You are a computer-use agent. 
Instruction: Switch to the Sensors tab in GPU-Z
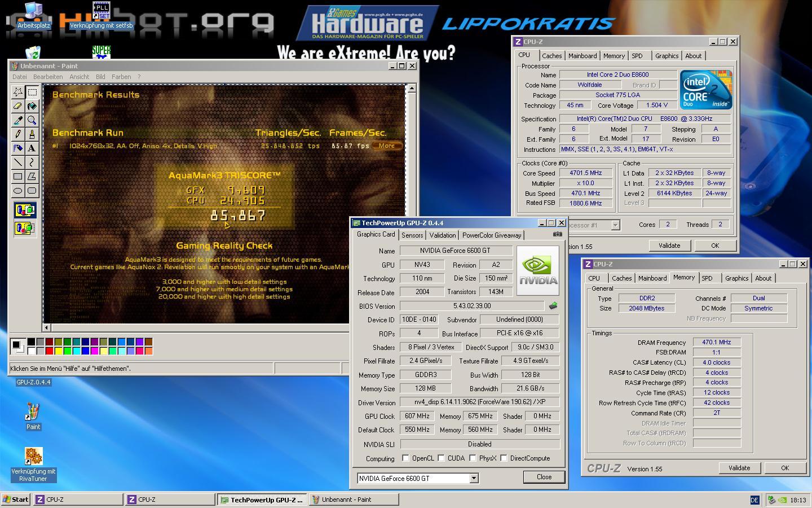(412, 235)
